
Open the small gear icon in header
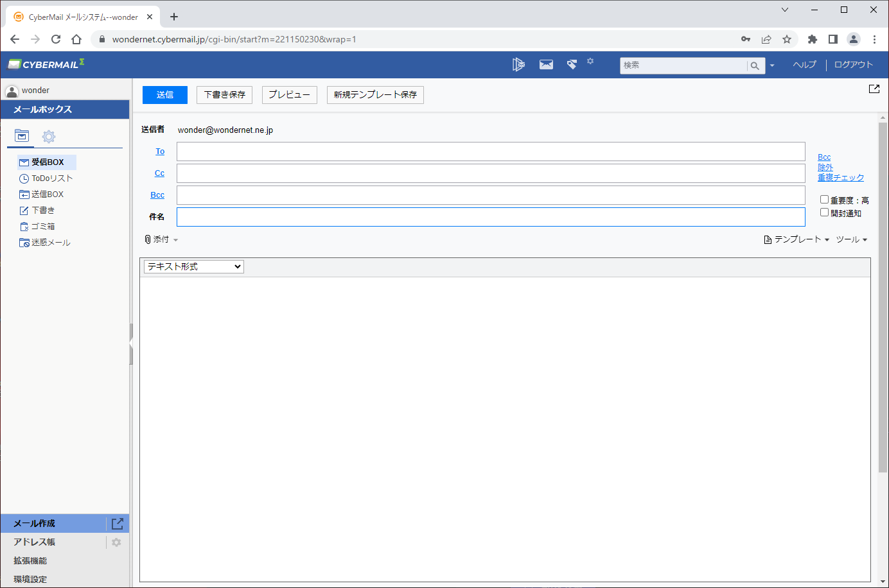click(x=590, y=62)
